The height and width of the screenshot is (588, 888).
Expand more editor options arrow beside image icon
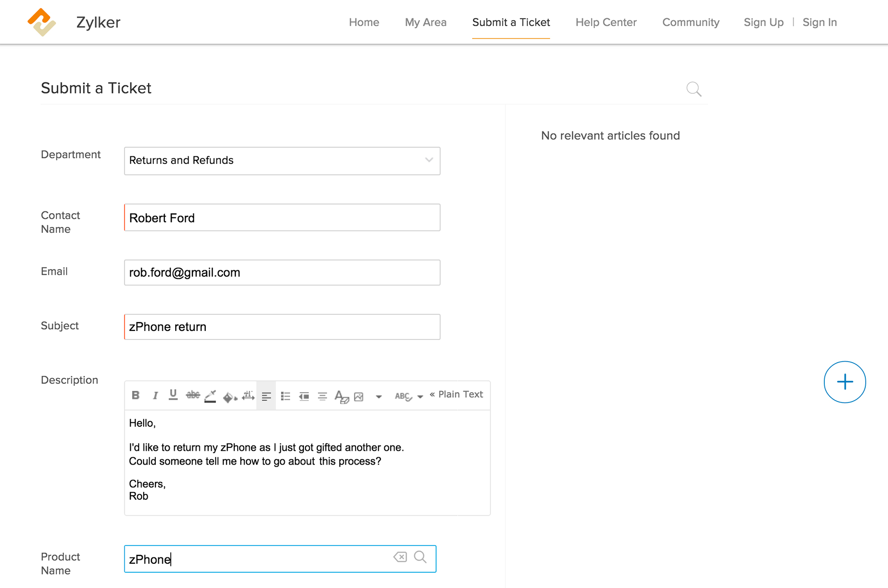click(378, 397)
